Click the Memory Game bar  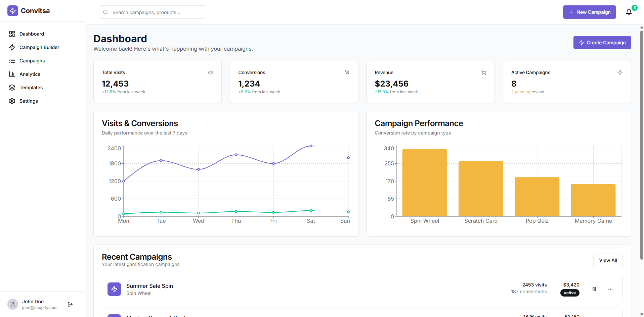[x=593, y=200]
